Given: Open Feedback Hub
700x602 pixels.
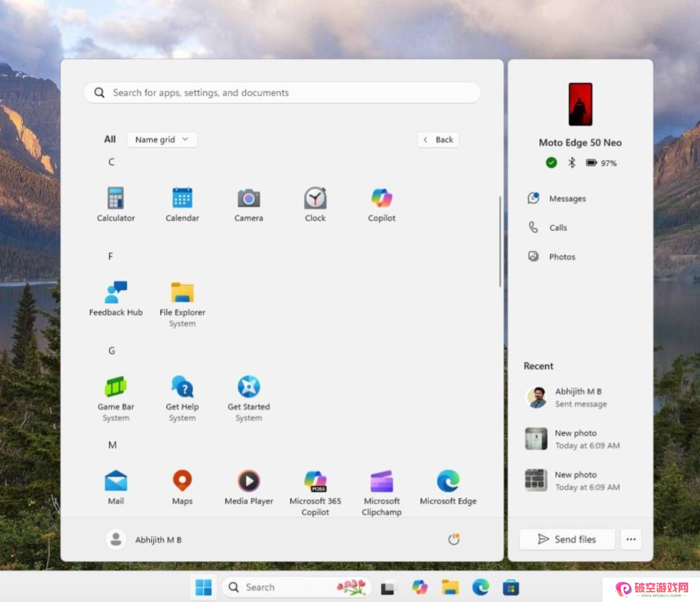Looking at the screenshot, I should click(115, 299).
